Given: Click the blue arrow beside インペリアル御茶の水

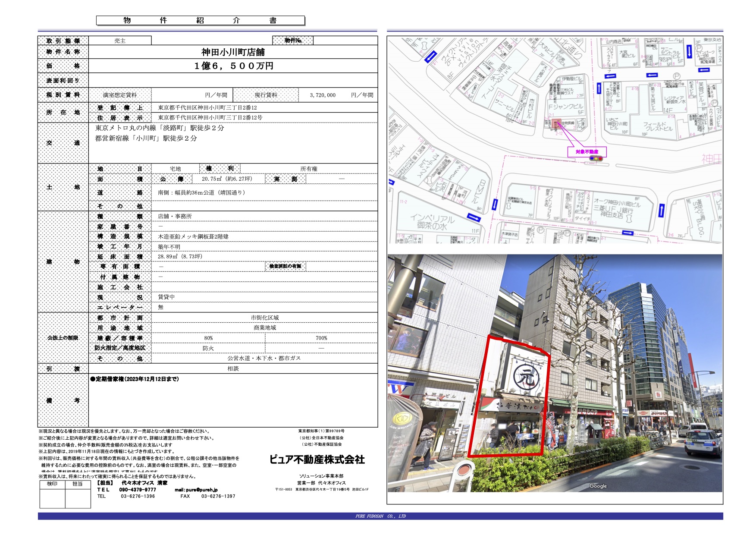Looking at the screenshot, I should (x=473, y=217).
